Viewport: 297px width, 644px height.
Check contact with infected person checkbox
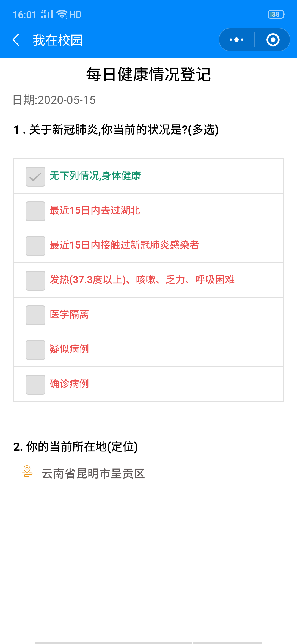click(x=35, y=246)
